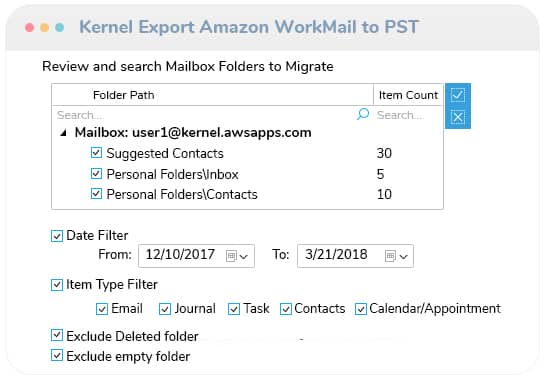This screenshot has width=545, height=380.
Task: Open the From date calendar icon
Action: [x=231, y=256]
